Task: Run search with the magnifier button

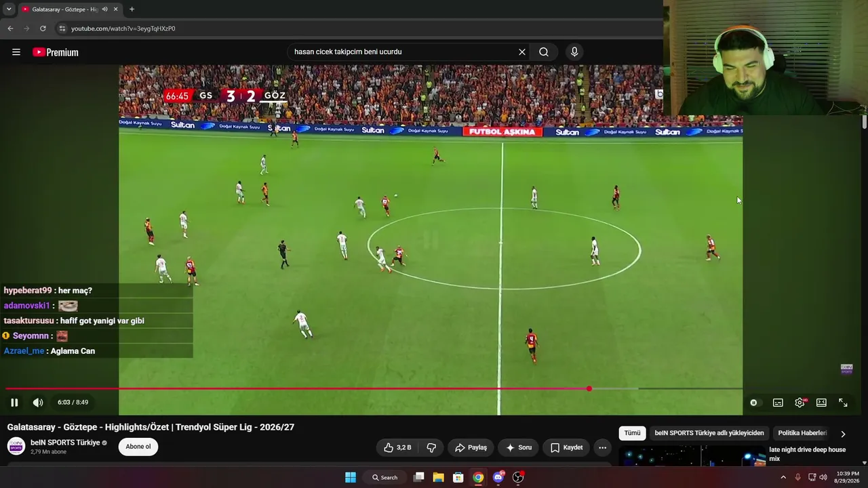Action: [544, 52]
